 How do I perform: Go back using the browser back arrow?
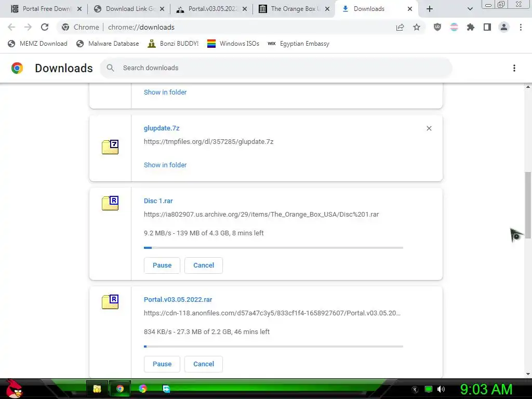pos(11,27)
